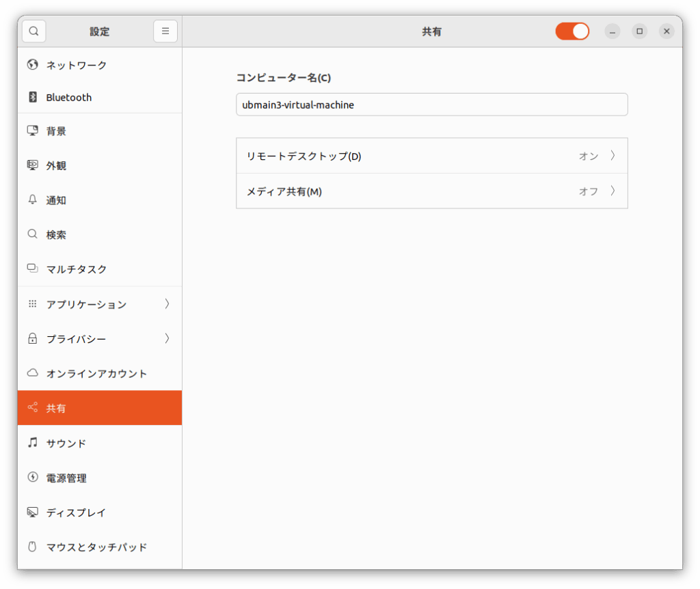The height and width of the screenshot is (589, 700).
Task: Click the オフ status of media sharing
Action: click(x=589, y=191)
